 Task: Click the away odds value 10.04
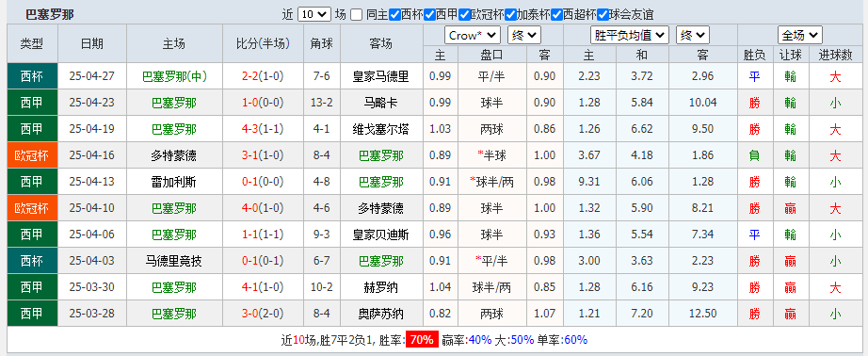703,103
